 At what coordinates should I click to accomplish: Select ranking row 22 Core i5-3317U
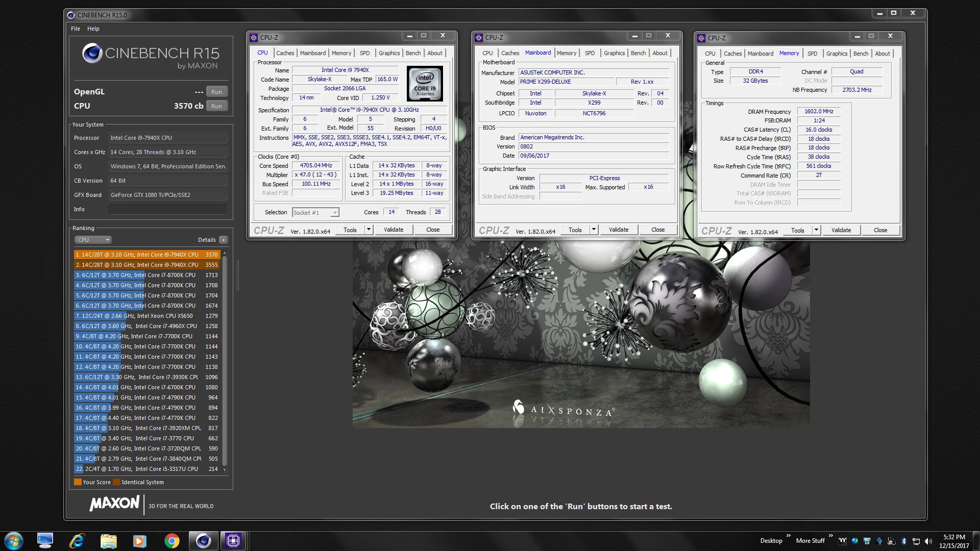(147, 469)
